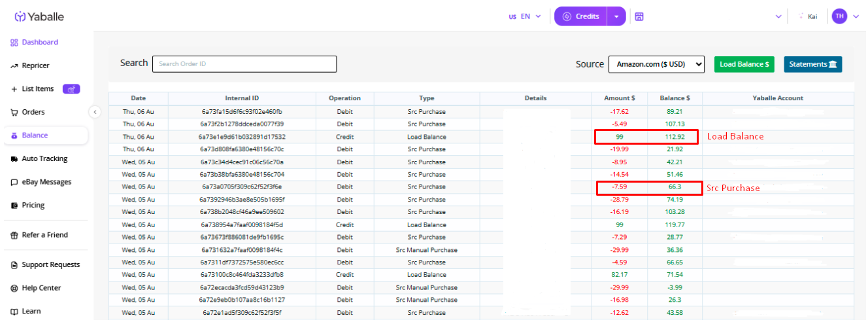Expand the Credits dropdown arrow
Image resolution: width=868 pixels, height=324 pixels.
tap(616, 16)
